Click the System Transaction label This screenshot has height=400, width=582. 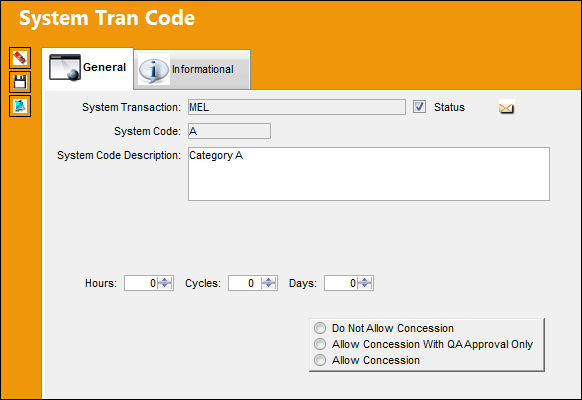131,107
